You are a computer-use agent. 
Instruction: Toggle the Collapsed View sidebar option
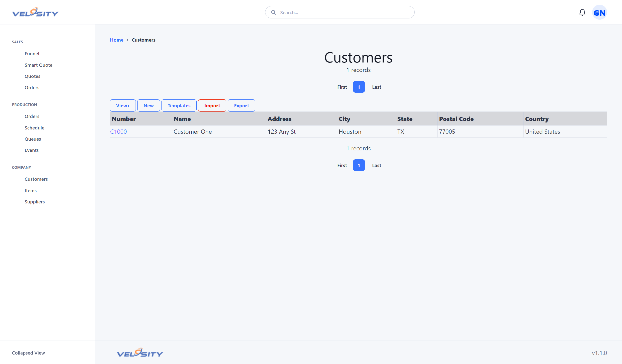click(x=28, y=352)
